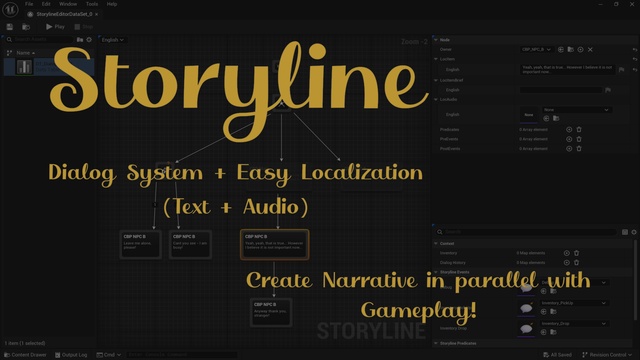Empty the PostEvents array using the trash icon

pyautogui.click(x=579, y=149)
